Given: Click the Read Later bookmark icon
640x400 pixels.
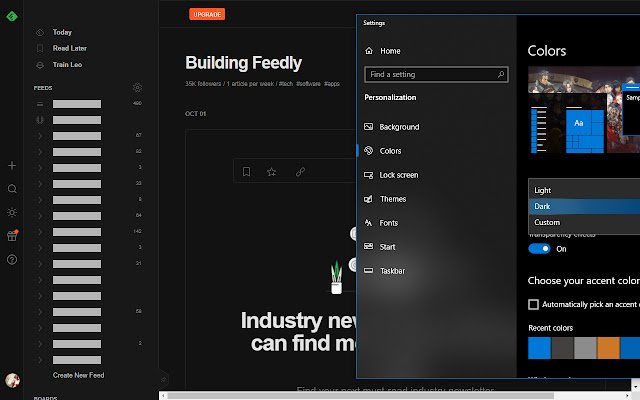Looking at the screenshot, I should click(x=40, y=48).
